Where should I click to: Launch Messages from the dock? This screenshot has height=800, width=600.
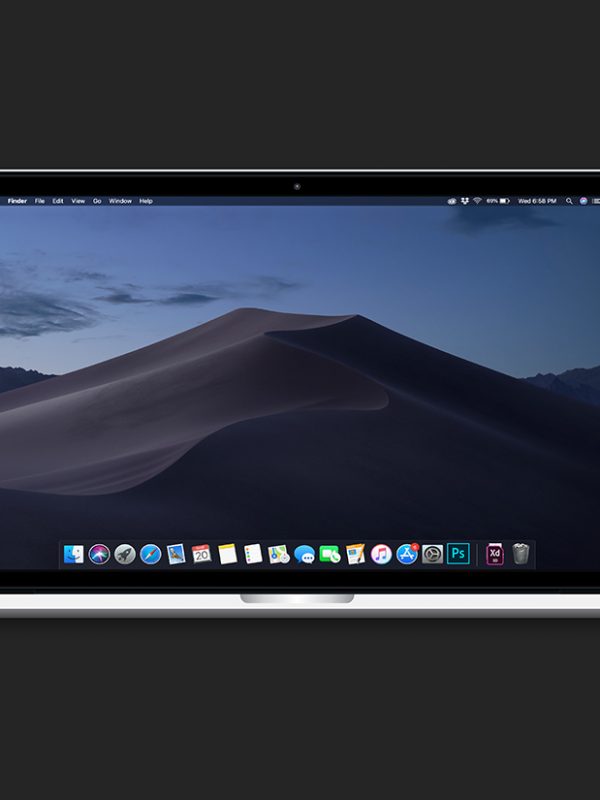click(x=304, y=554)
